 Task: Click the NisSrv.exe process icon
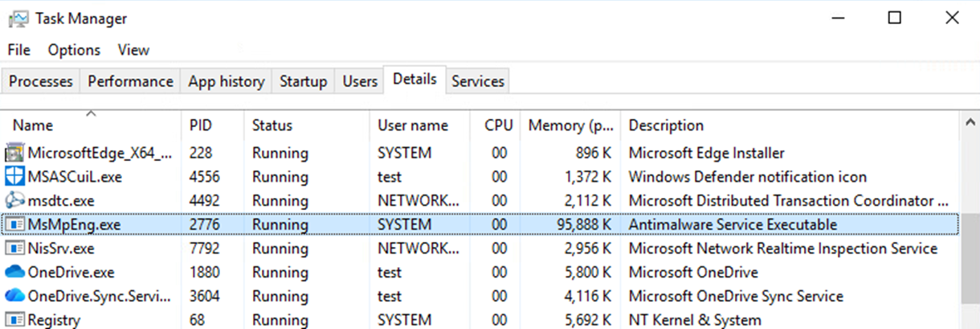point(14,249)
